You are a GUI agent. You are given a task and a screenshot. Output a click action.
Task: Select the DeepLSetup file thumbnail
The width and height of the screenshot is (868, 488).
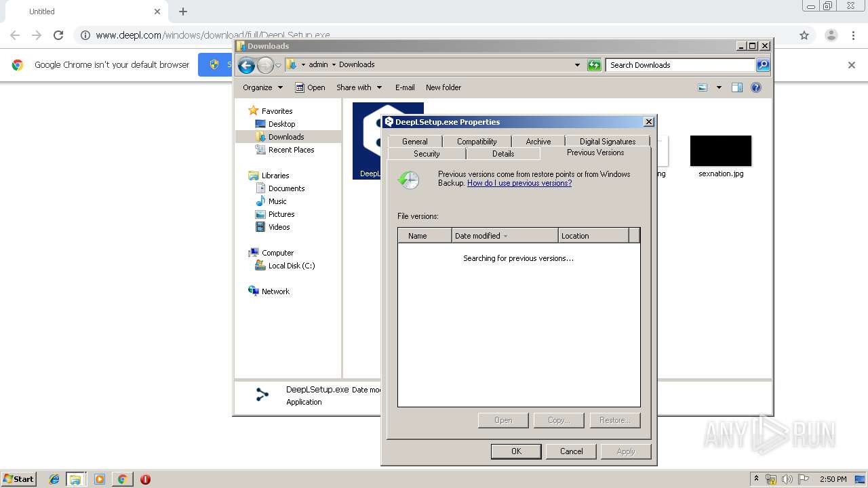[368, 140]
